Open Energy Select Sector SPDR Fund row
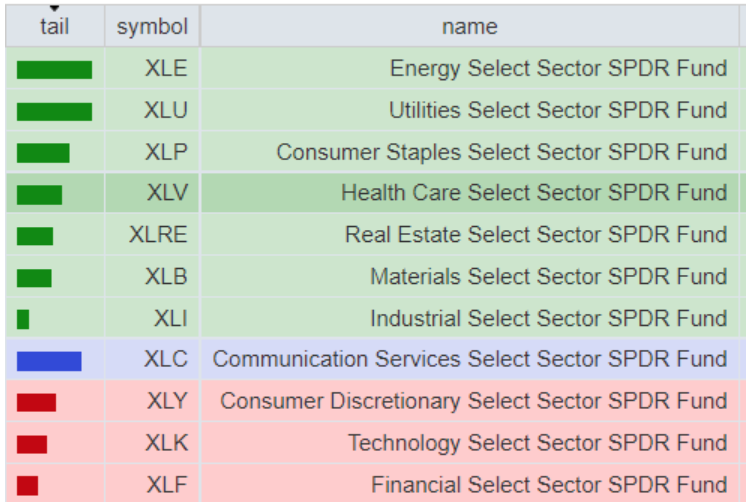This screenshot has width=746, height=502. coord(558,69)
